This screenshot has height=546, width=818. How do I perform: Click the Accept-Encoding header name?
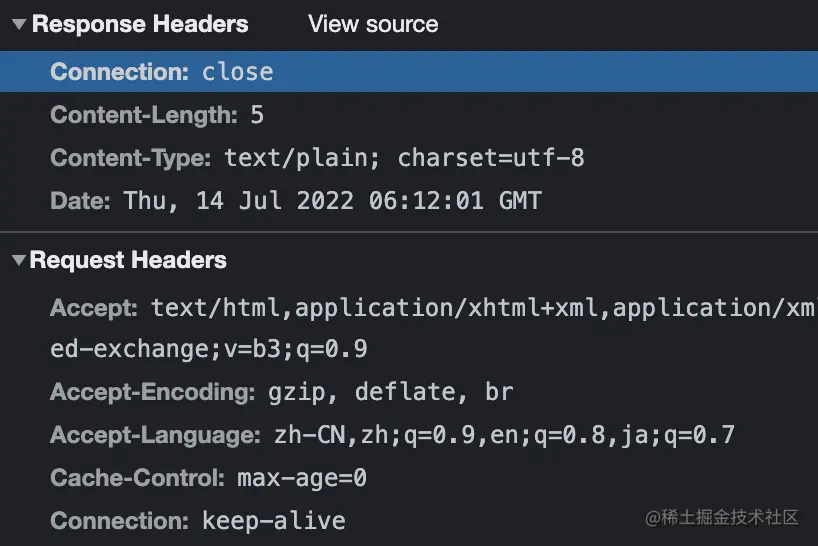(151, 392)
